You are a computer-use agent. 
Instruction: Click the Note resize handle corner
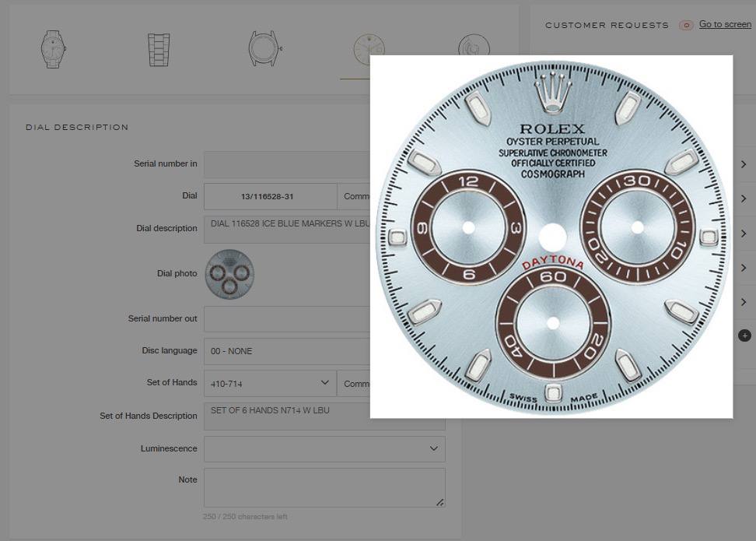pyautogui.click(x=439, y=502)
